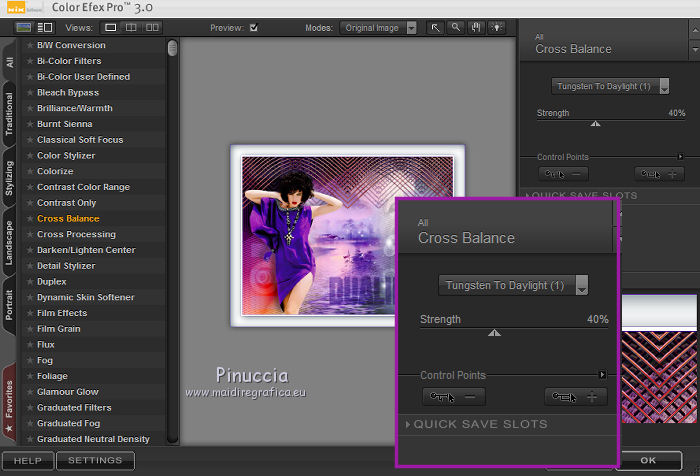Click the filter list scrollbar thumb

[x=172, y=48]
